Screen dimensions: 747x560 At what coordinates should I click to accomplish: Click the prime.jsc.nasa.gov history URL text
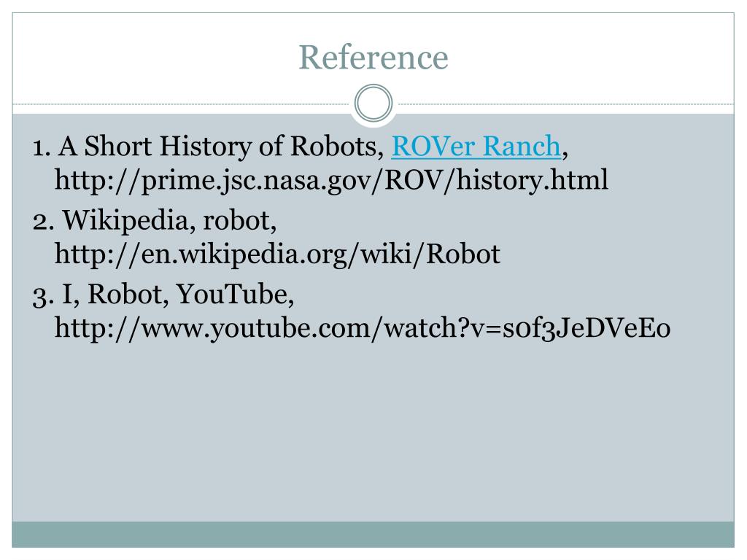point(331,180)
